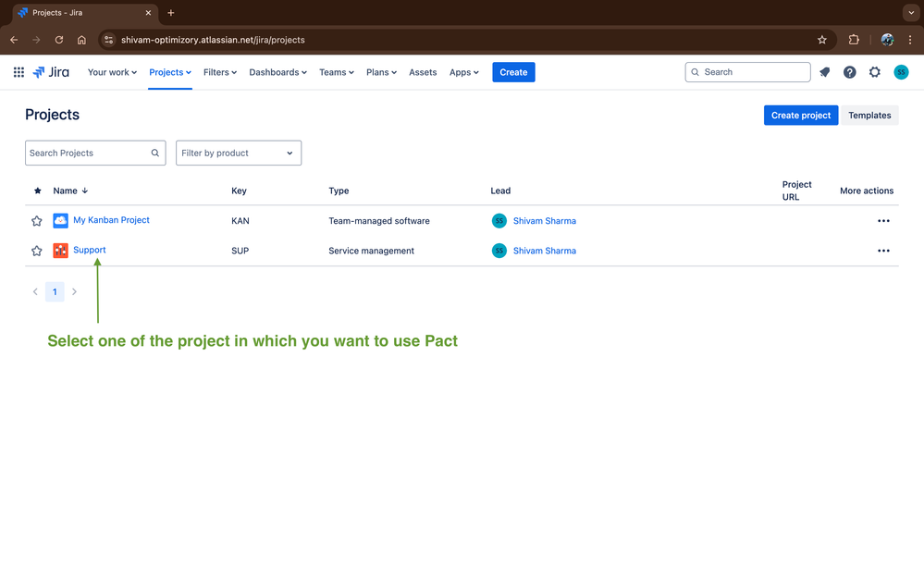
Task: Click the Team-managed software type cell
Action: pyautogui.click(x=379, y=220)
